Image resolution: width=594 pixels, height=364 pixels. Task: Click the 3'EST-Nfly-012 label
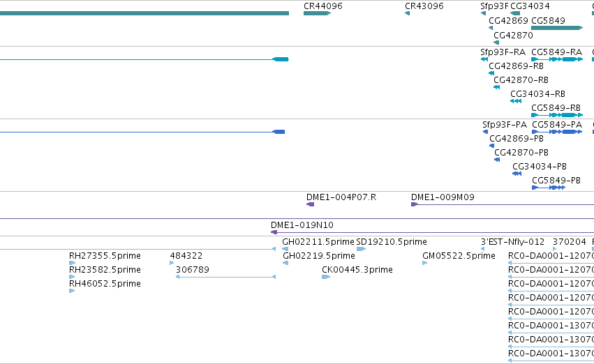coord(512,242)
